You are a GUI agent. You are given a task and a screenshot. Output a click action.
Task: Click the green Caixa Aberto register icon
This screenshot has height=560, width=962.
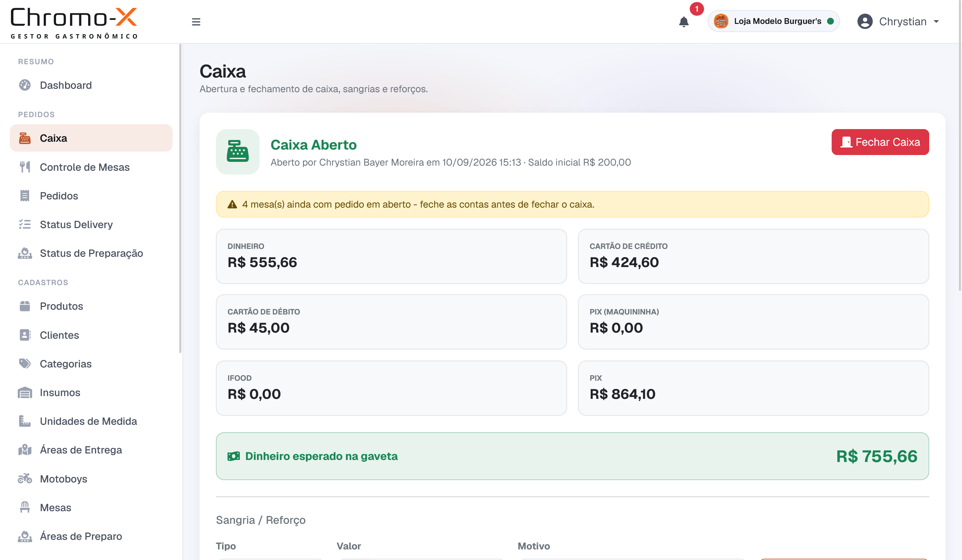[x=237, y=152]
